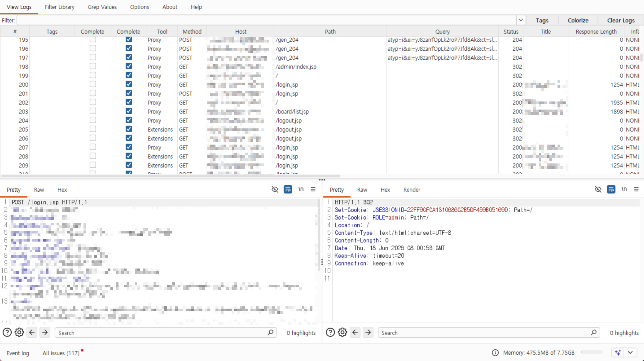
Task: Open request search help icon
Action: coord(7,332)
